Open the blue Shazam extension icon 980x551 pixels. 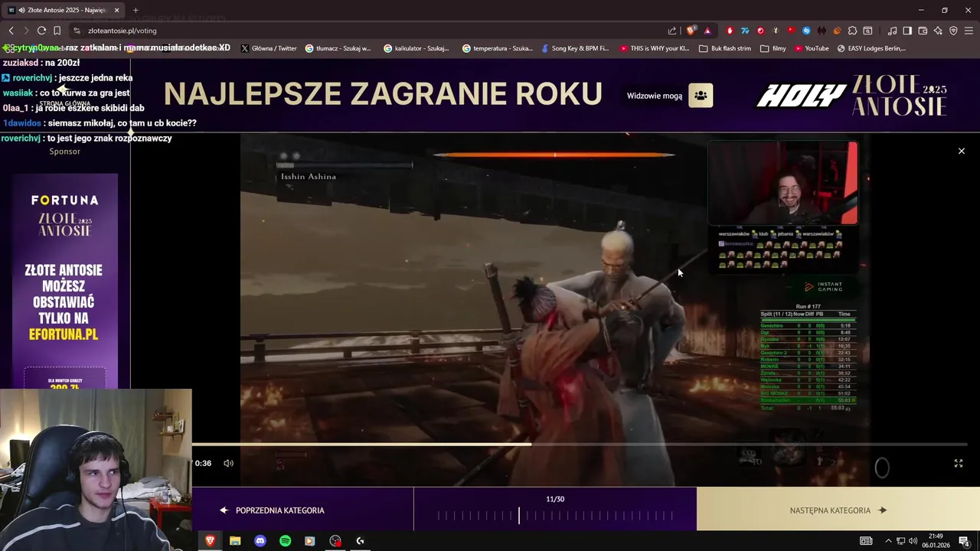pos(806,31)
